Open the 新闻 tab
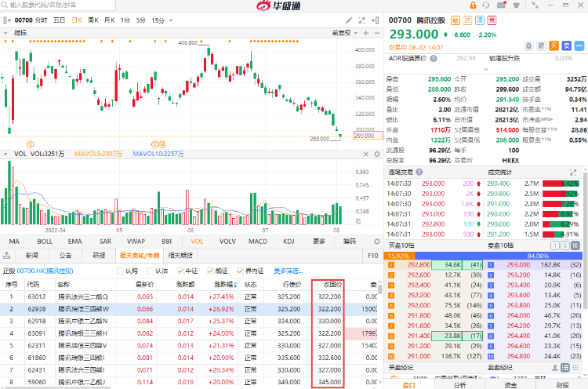The image size is (588, 389). 32,256
